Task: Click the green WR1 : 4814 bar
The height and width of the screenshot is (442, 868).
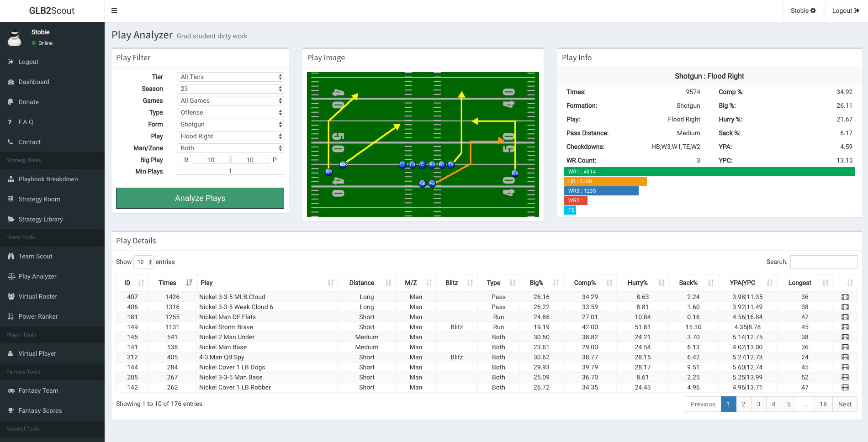Action: tap(709, 172)
